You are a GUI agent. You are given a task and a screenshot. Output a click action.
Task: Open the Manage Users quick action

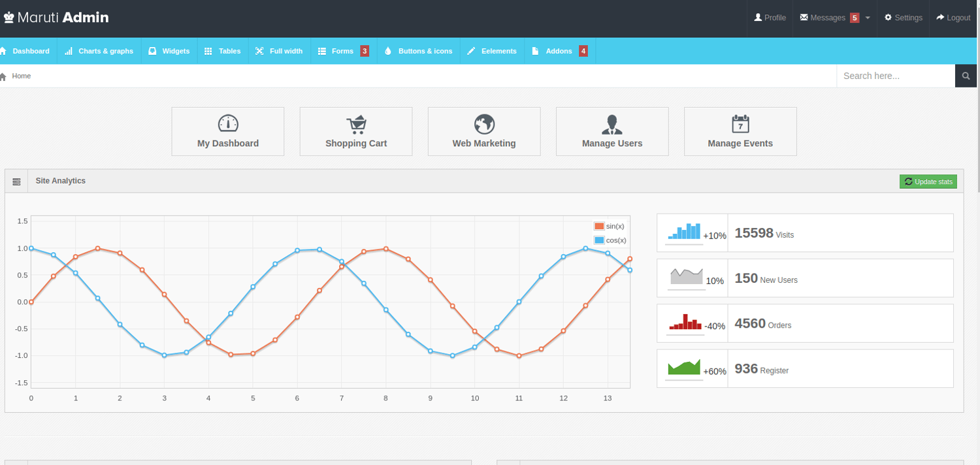[x=612, y=131]
